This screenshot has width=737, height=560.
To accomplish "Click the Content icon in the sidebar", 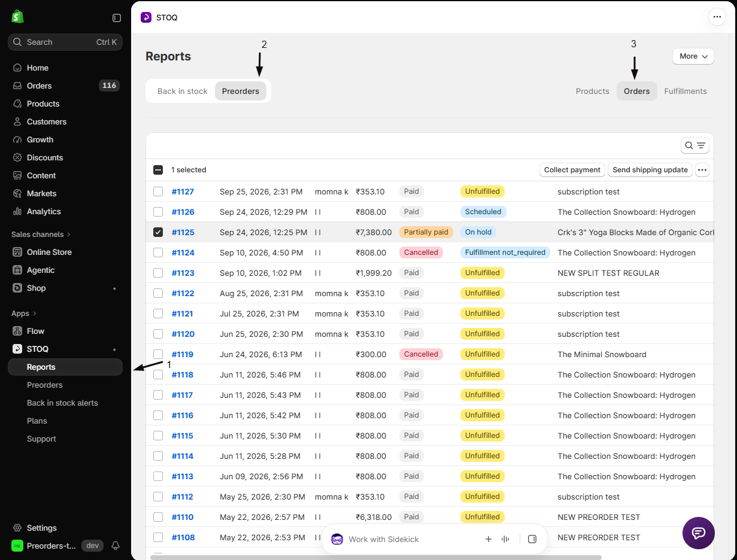I will (17, 175).
